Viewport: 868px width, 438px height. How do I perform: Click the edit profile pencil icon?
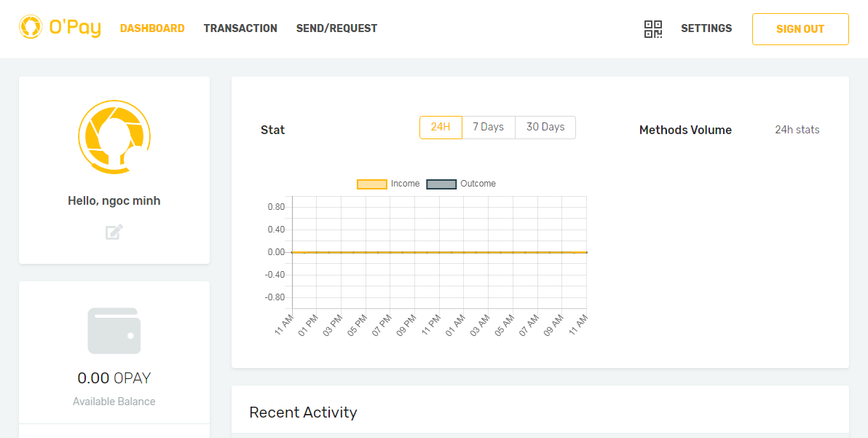pyautogui.click(x=114, y=232)
